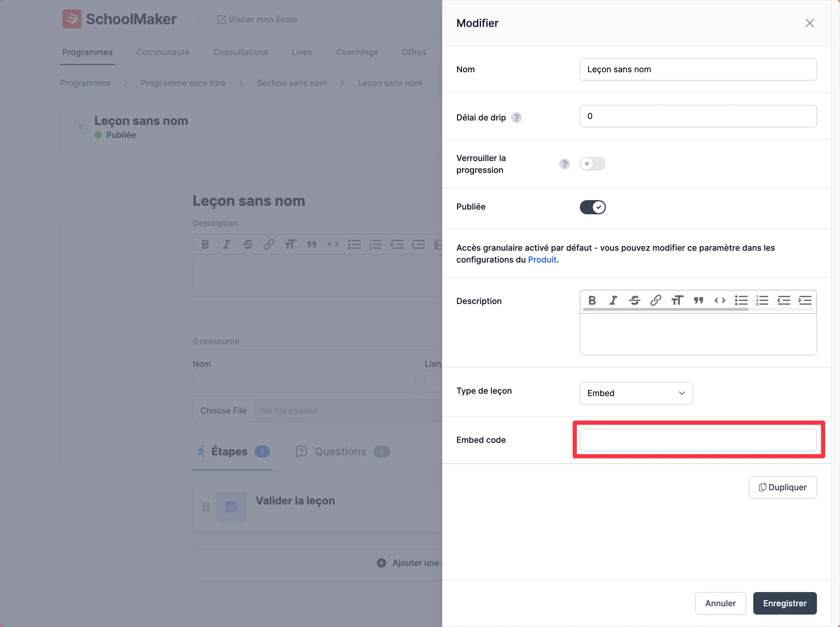Focus the Nom field in Modifier panel
This screenshot has height=627, width=840.
tap(698, 69)
